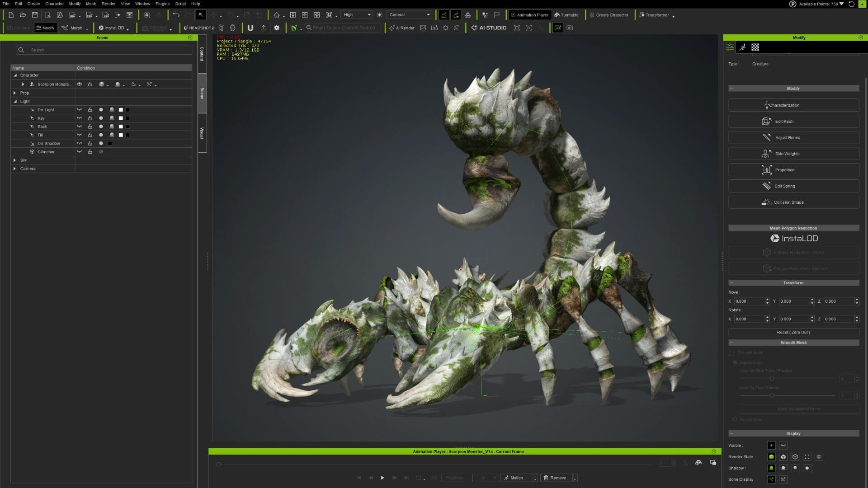868x488 pixels.
Task: Activate the Select arrow tool
Action: click(201, 15)
